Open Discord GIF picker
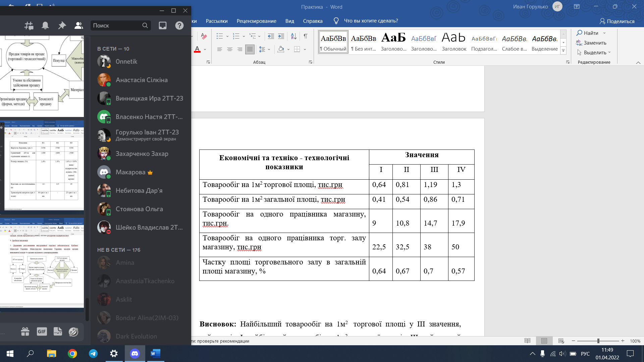644x362 pixels. [x=42, y=331]
